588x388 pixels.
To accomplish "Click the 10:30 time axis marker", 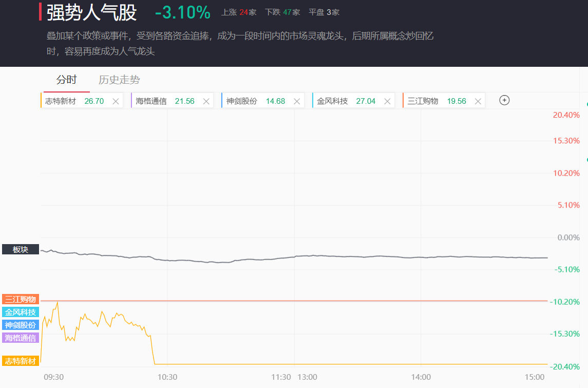I will (167, 377).
